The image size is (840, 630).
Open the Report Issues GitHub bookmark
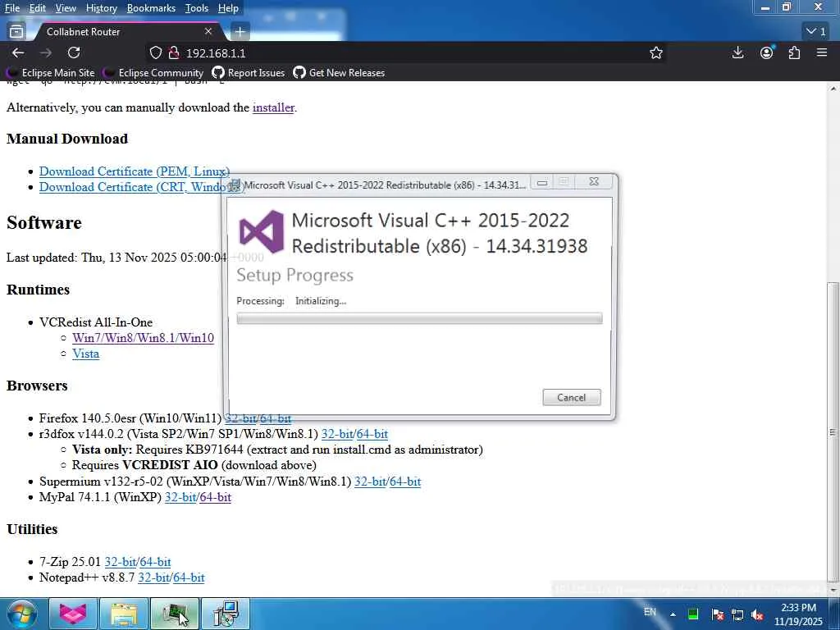click(x=249, y=72)
